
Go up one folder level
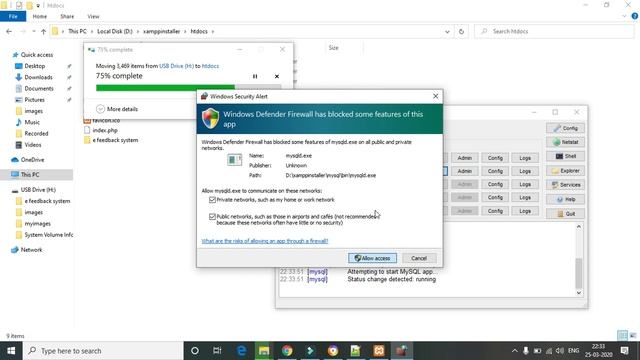[43, 31]
